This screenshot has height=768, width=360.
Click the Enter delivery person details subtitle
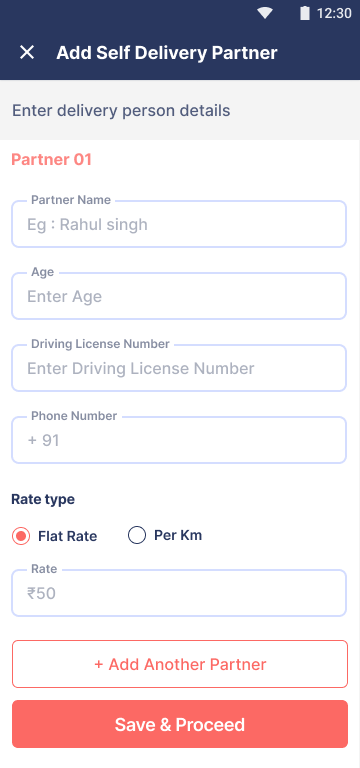[x=121, y=110]
